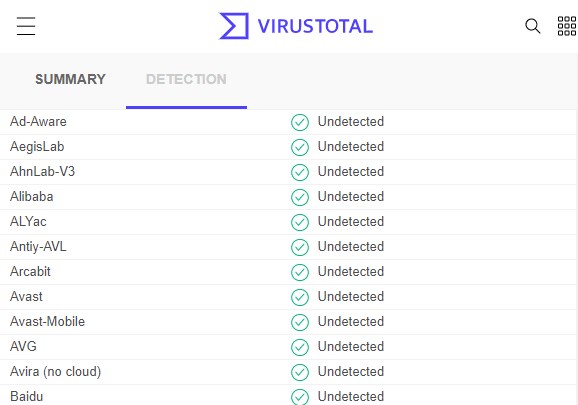Select the Avira (no cloud) row

(x=288, y=372)
